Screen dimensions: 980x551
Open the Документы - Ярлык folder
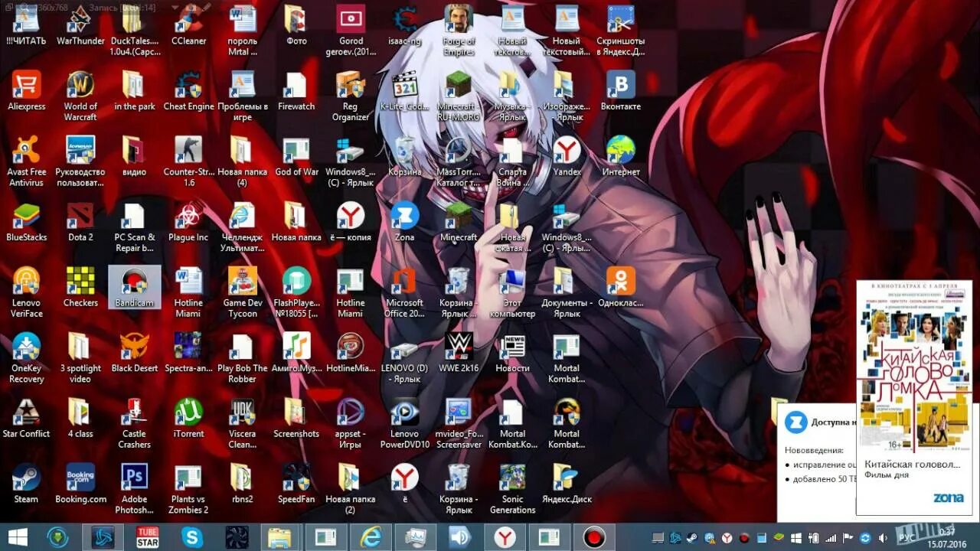567,292
